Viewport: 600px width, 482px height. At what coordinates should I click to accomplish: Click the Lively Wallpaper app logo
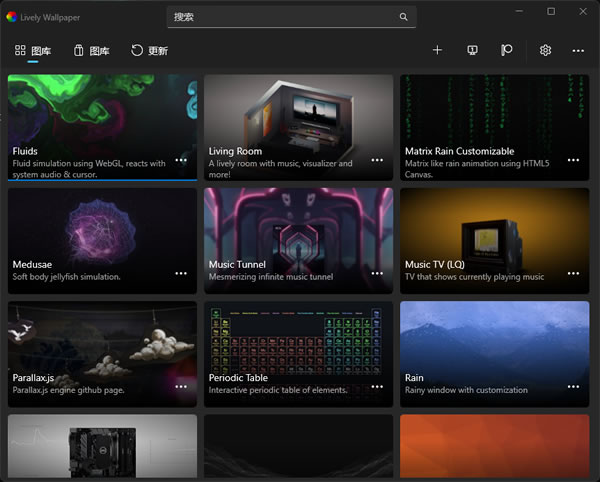pos(11,16)
